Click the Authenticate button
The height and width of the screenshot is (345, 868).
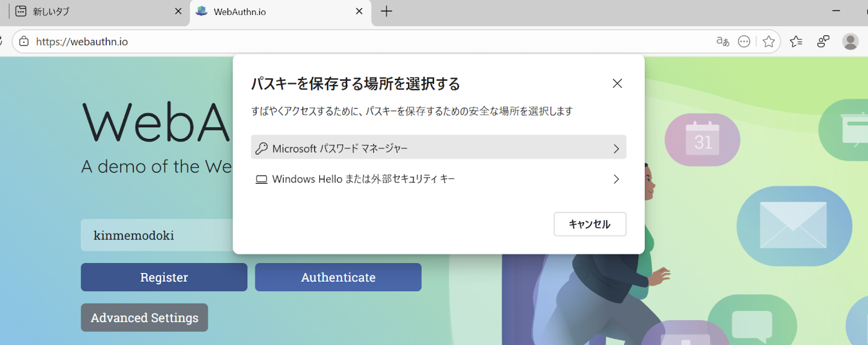(x=338, y=277)
